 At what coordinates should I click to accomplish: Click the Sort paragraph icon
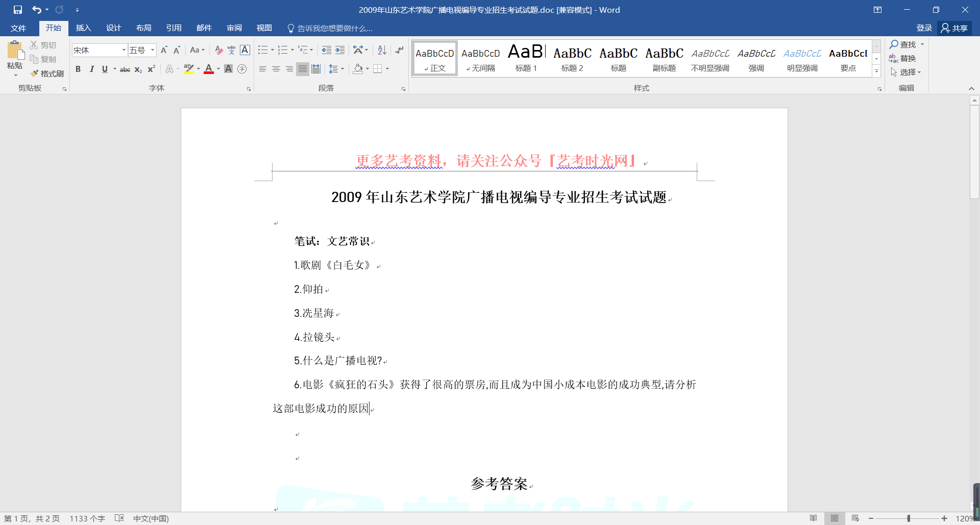382,50
